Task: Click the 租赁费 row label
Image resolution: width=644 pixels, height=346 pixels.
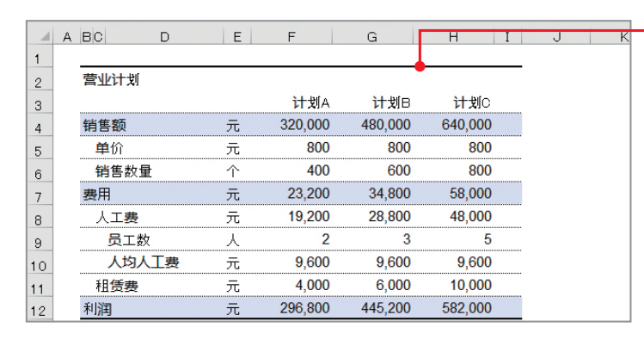Action: coord(117,286)
